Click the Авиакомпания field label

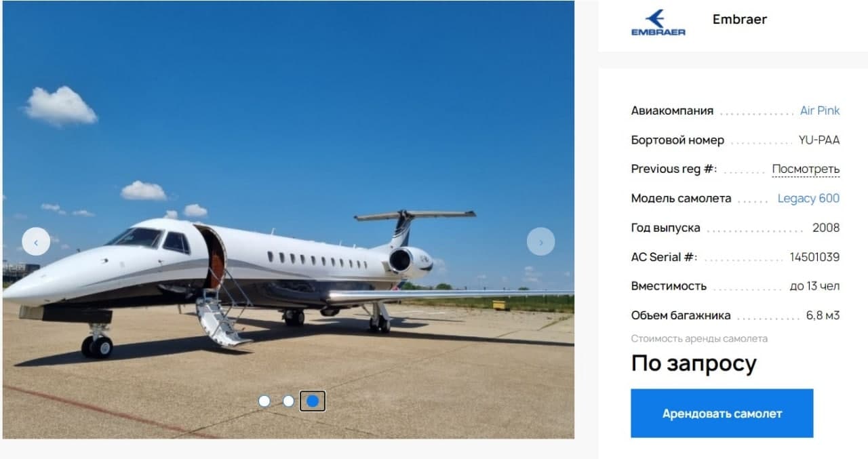672,111
